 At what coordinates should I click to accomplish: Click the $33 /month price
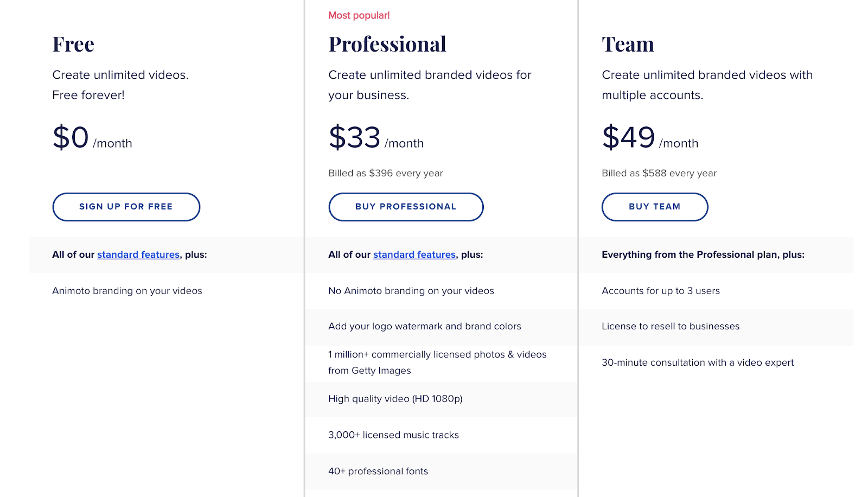(x=376, y=138)
